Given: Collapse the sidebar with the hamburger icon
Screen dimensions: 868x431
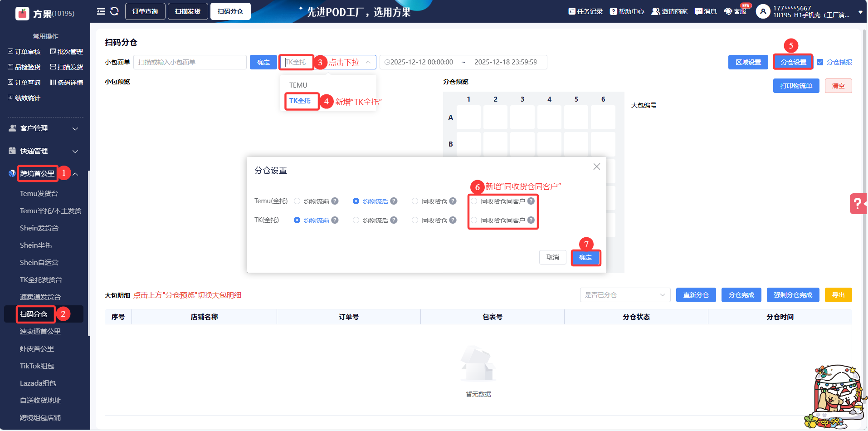Looking at the screenshot, I should (101, 11).
